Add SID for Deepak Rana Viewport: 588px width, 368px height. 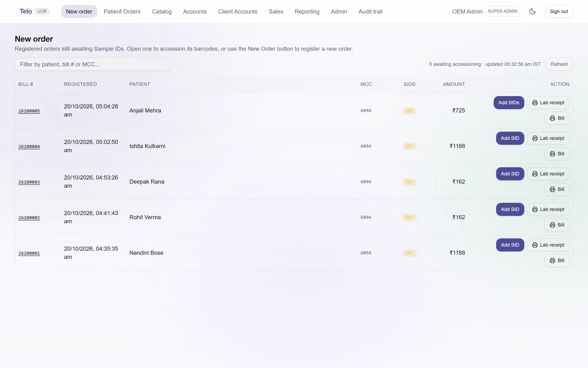510,174
